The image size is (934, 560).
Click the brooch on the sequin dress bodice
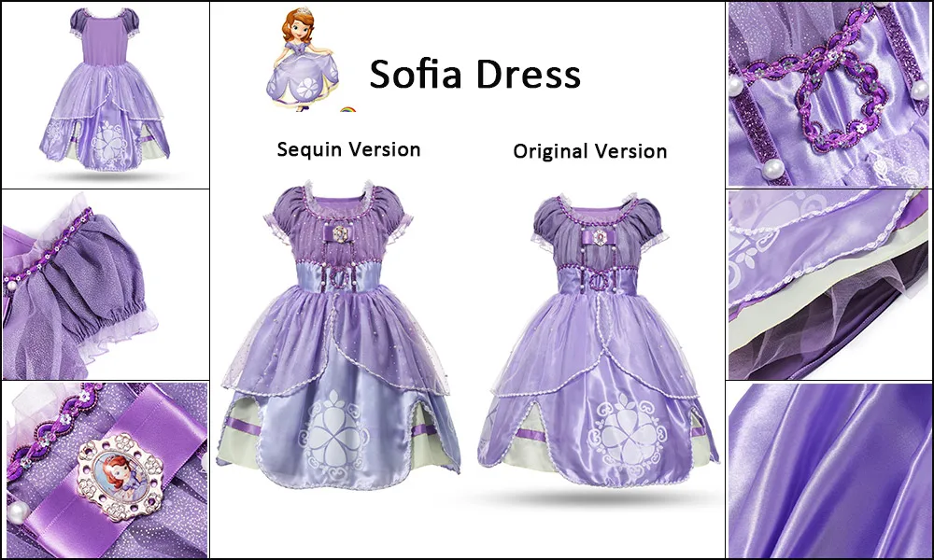pos(340,233)
